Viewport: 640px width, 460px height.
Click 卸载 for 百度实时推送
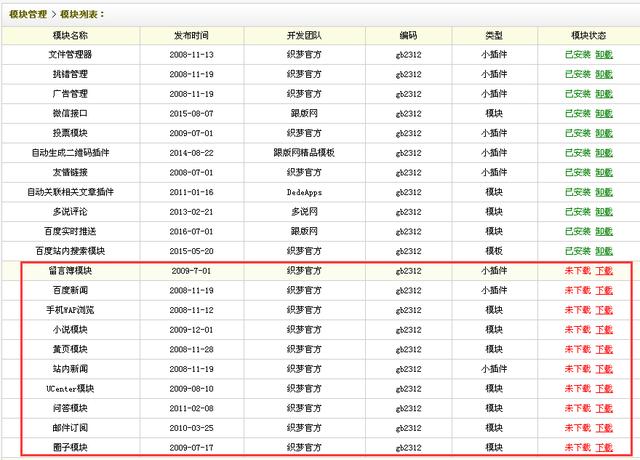pyautogui.click(x=603, y=231)
